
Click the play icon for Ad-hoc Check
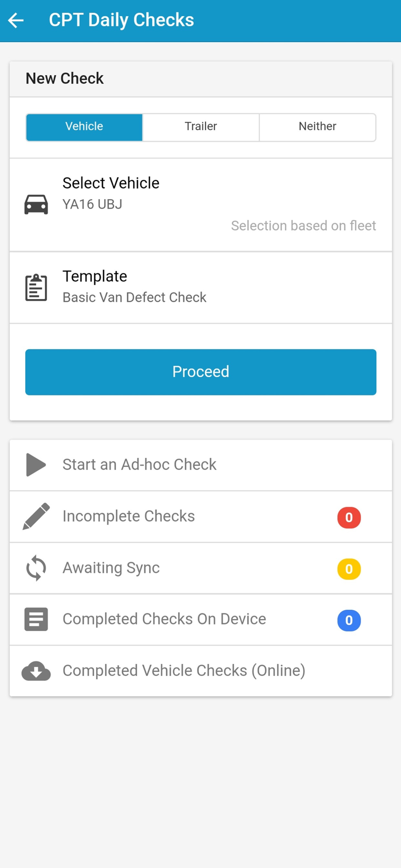click(36, 465)
